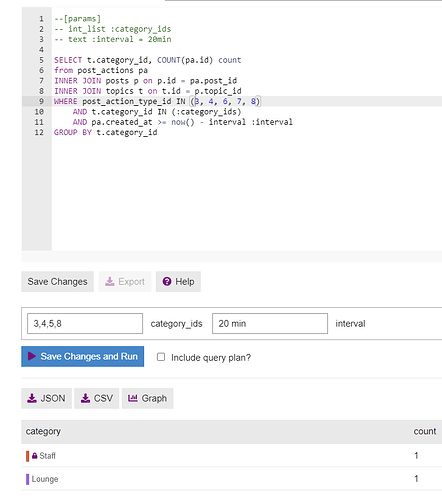The width and height of the screenshot is (442, 500).
Task: Click the play icon on Save Changes and Run
Action: (32, 356)
